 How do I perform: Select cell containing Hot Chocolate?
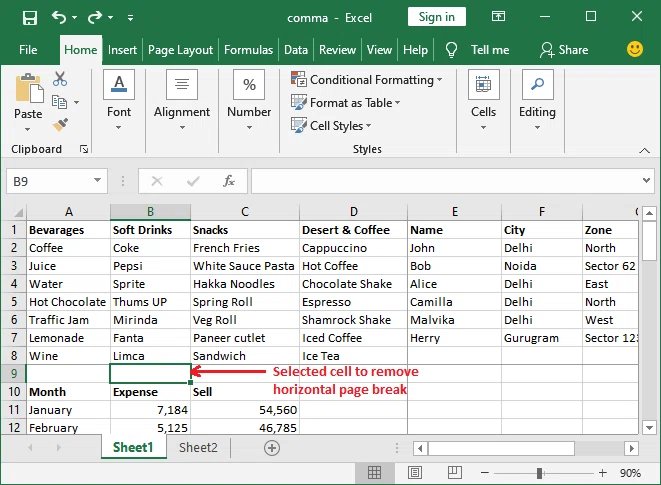pyautogui.click(x=68, y=302)
